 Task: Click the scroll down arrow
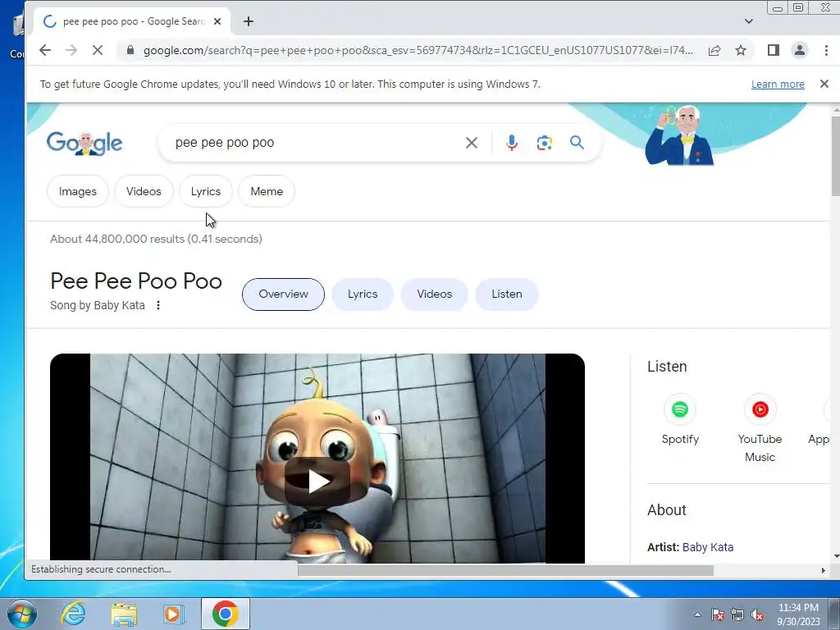pyautogui.click(x=836, y=556)
